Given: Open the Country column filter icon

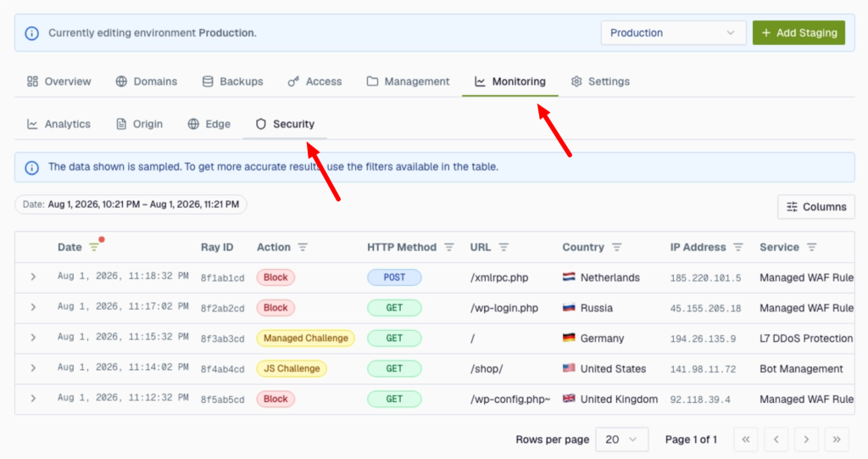Looking at the screenshot, I should 617,247.
